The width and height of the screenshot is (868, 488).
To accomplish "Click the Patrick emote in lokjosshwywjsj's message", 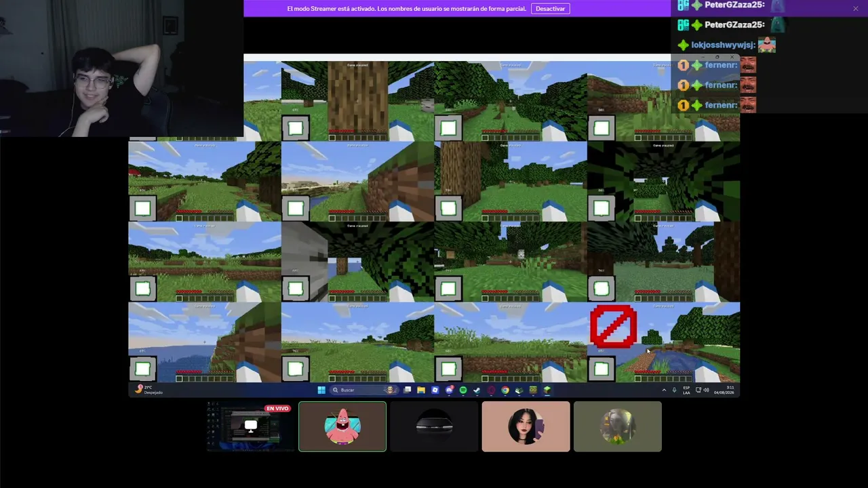I will point(767,45).
